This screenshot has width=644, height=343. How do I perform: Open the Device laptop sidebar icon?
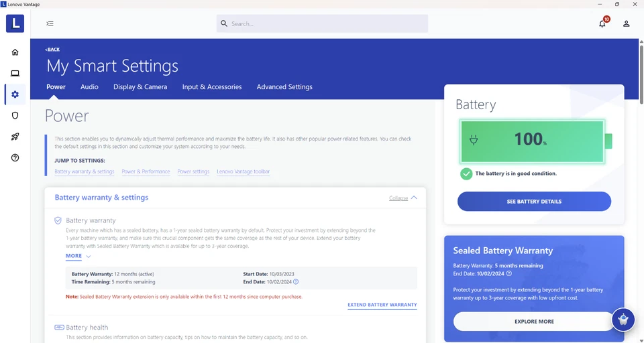15,74
